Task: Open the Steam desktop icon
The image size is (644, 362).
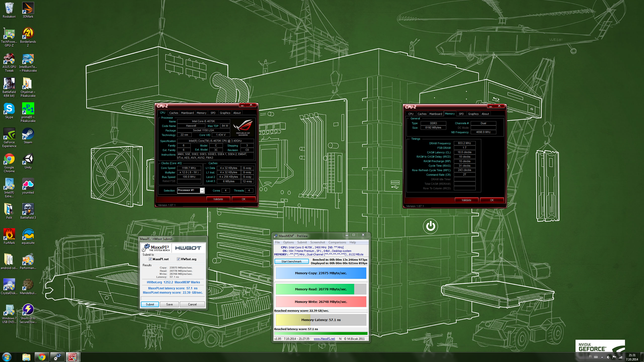Action: coord(28,136)
